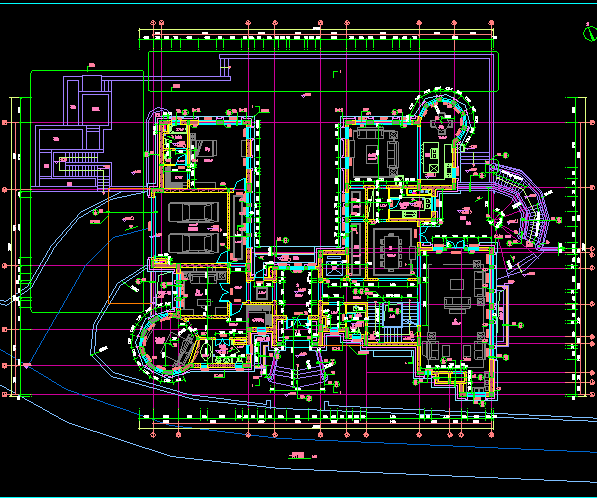Click the bed in the upper-left bedroom
597x498 pixels.
pyautogui.click(x=206, y=148)
